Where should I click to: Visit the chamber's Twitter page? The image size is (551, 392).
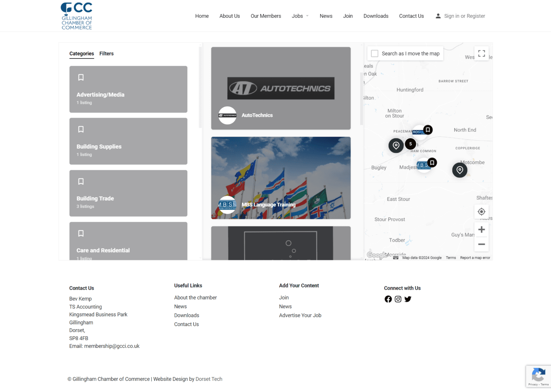(x=408, y=299)
